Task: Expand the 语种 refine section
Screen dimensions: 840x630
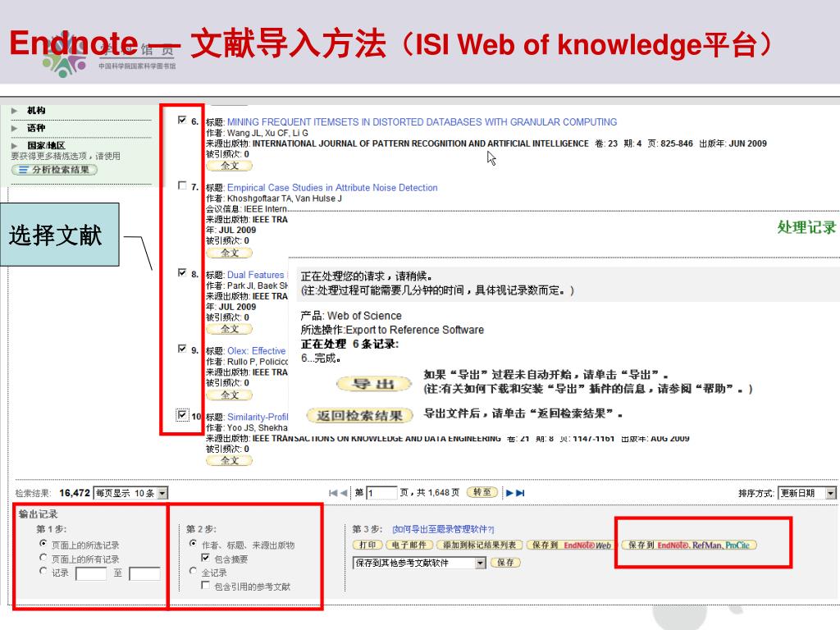Action: 15,128
